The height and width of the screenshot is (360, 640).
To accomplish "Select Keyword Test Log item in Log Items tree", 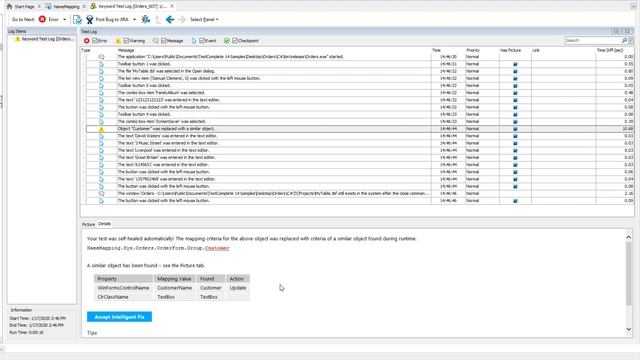I will [48, 39].
